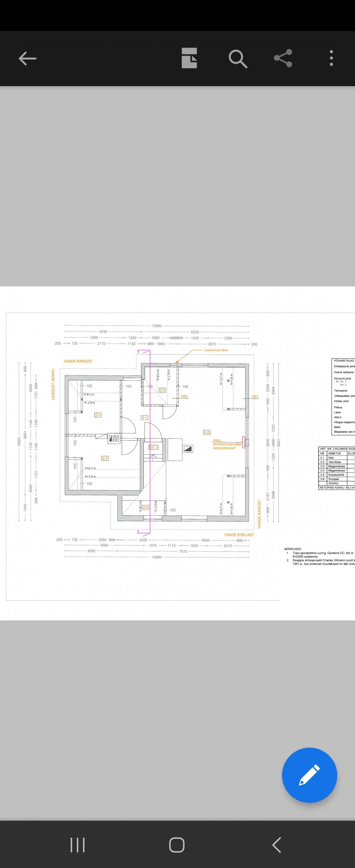Open Android recent apps button
Image resolution: width=355 pixels, height=868 pixels.
[77, 845]
